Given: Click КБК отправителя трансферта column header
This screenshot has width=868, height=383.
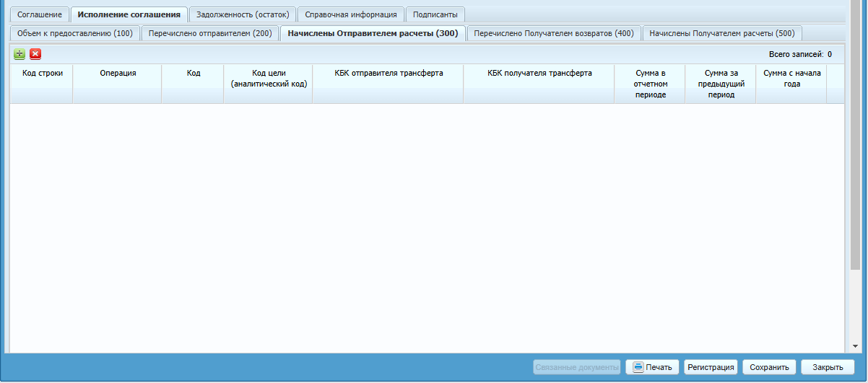Looking at the screenshot, I should 389,74.
